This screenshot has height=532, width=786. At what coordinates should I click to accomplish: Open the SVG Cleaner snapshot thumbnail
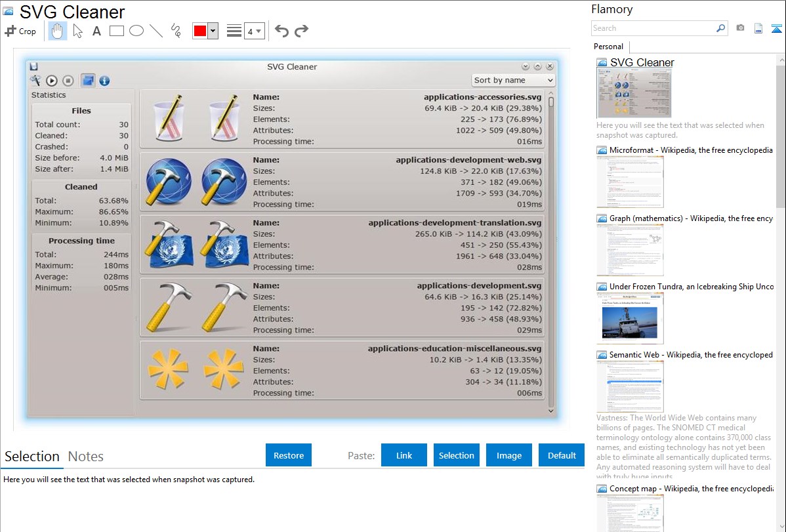[634, 93]
